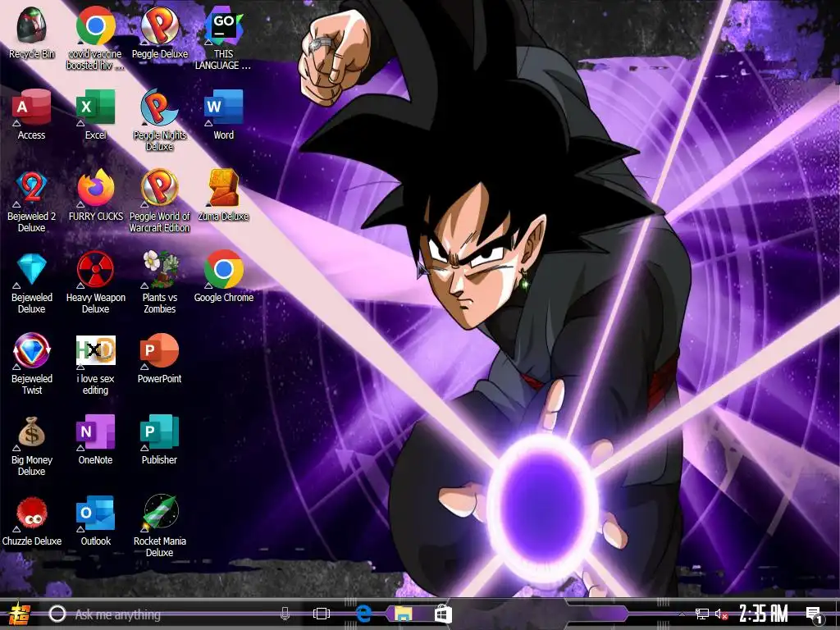Click the Cortana circle icon
Screen dimensions: 840x630
point(57,614)
